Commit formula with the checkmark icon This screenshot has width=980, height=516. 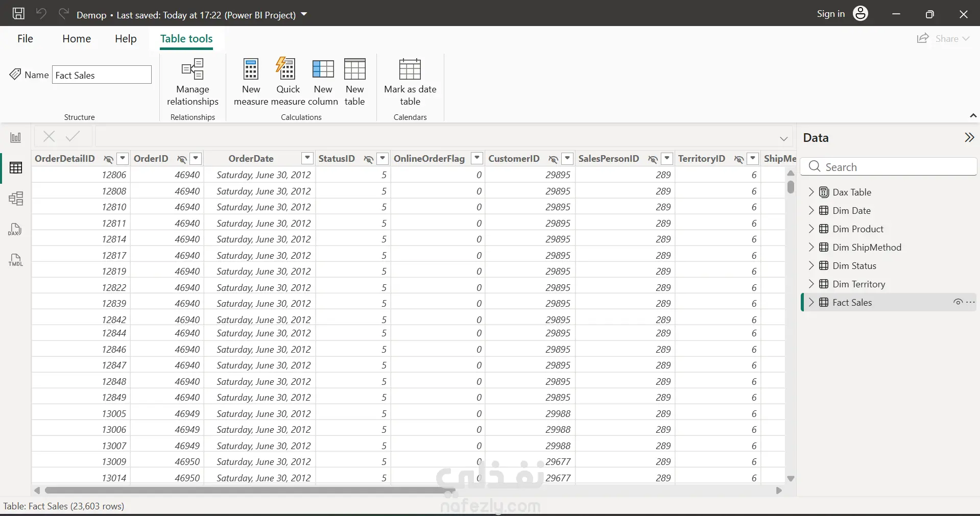73,136
